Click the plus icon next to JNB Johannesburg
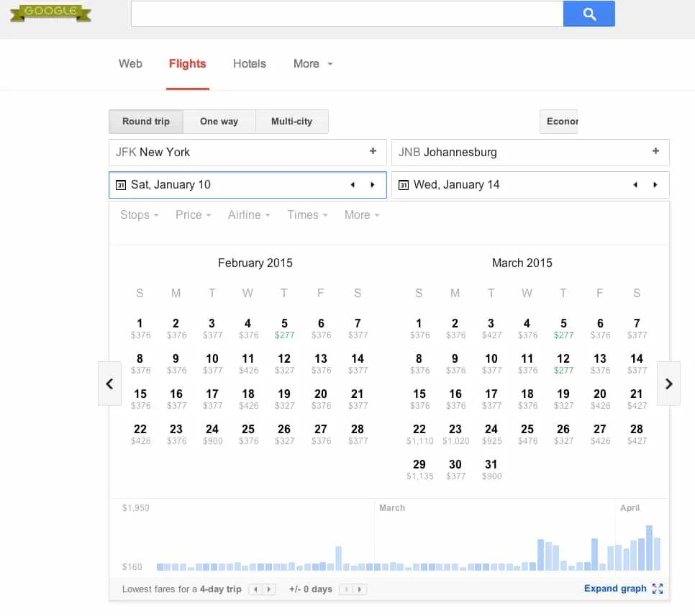Image resolution: width=695 pixels, height=616 pixels. click(x=655, y=152)
